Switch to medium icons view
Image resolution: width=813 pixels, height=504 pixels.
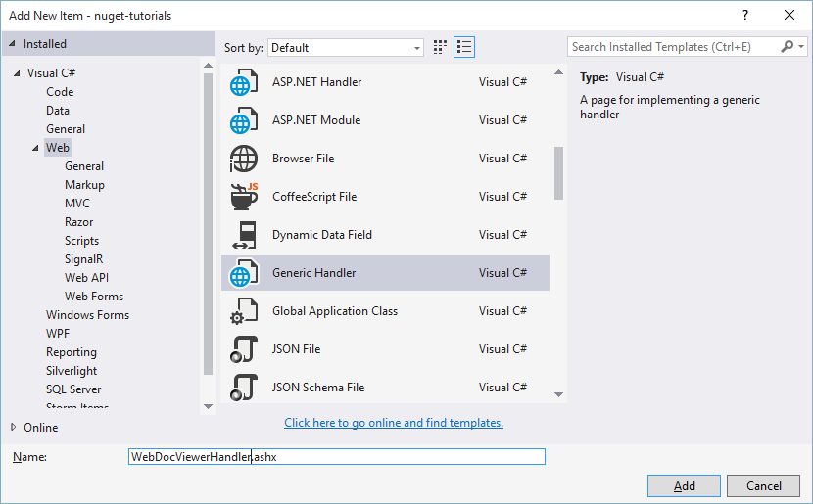tap(440, 47)
